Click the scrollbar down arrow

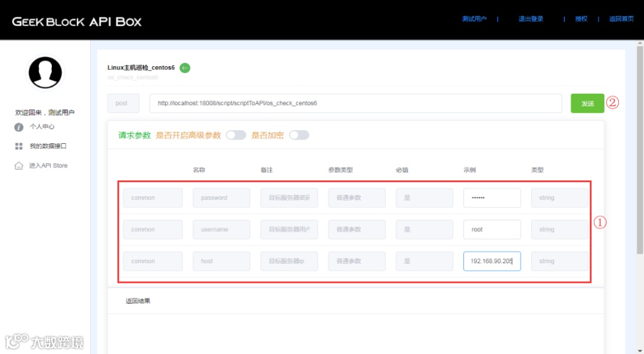point(640,350)
